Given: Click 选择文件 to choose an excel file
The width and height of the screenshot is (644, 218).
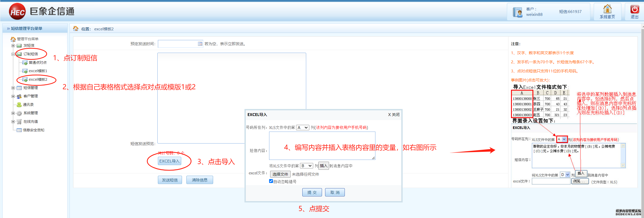Looking at the screenshot, I should 280,174.
